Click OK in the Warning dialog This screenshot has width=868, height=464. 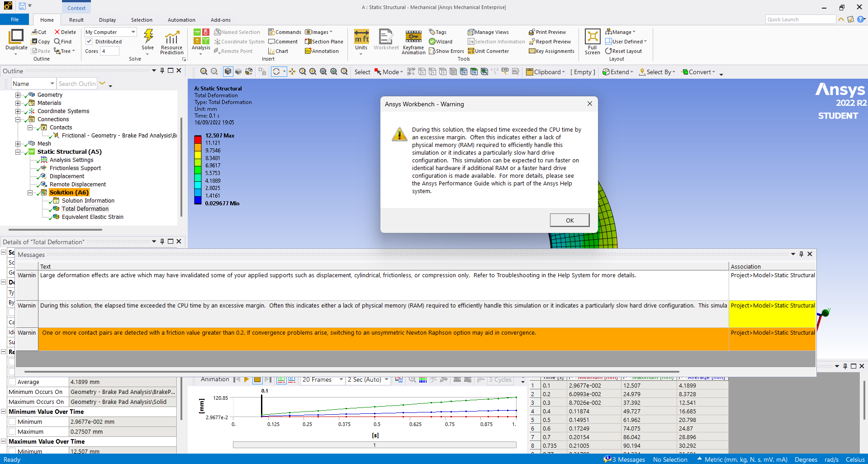tap(569, 220)
